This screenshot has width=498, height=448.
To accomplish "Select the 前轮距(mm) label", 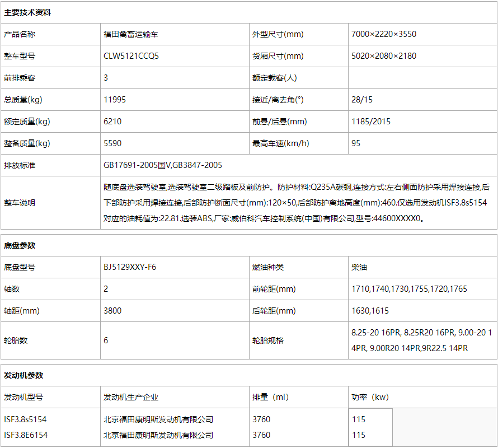I will click(274, 289).
